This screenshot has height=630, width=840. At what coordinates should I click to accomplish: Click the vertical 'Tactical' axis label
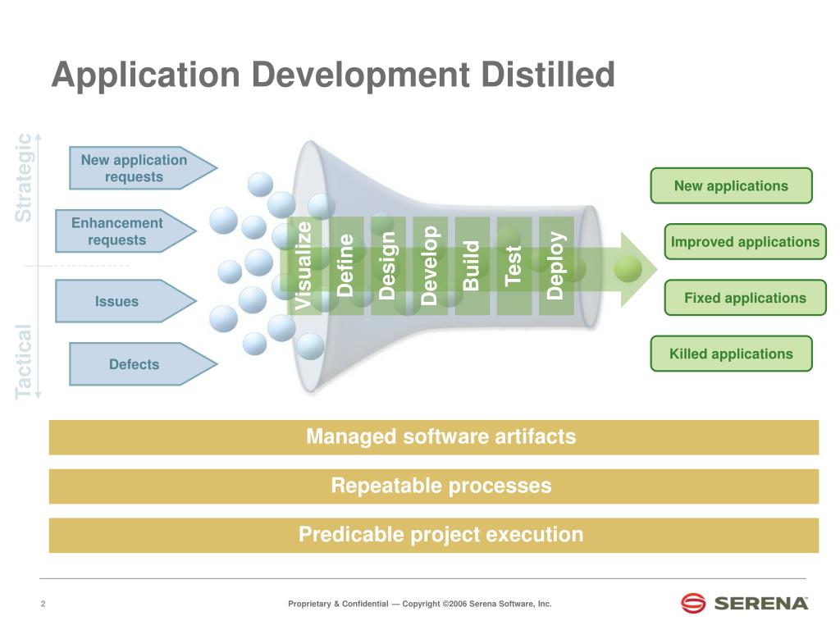[x=24, y=361]
